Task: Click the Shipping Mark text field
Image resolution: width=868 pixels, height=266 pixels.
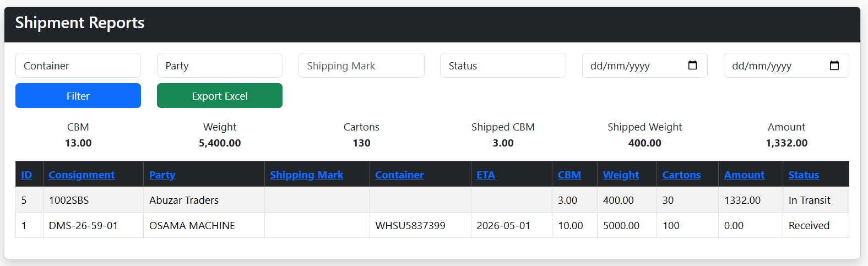Action: coord(361,66)
